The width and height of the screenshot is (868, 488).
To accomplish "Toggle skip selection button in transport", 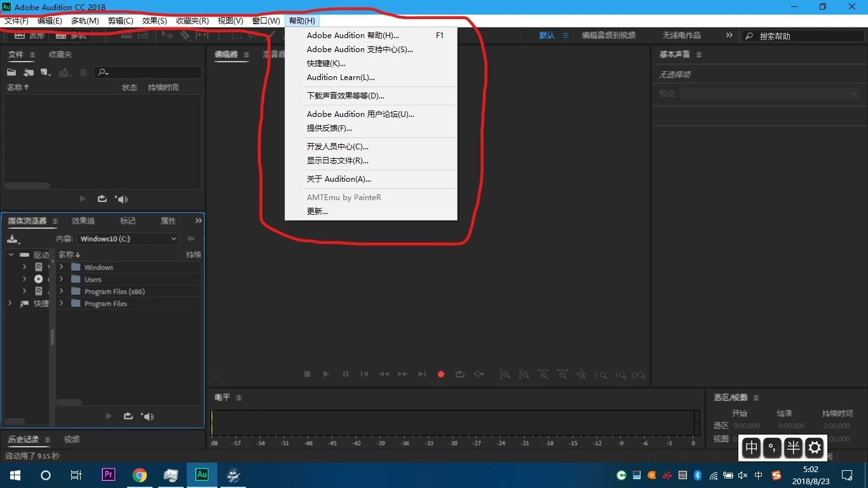I will [479, 374].
